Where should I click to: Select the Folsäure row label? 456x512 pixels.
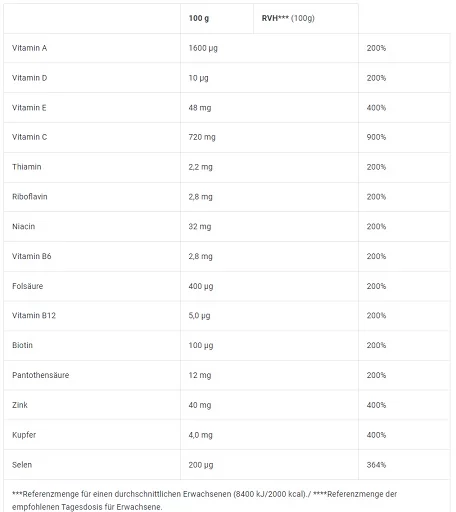[x=27, y=286]
